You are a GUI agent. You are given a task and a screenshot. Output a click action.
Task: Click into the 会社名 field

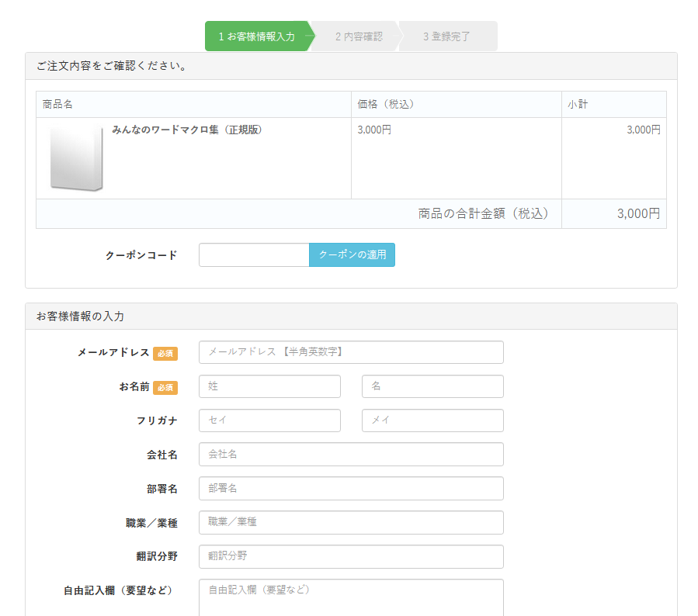(x=351, y=455)
